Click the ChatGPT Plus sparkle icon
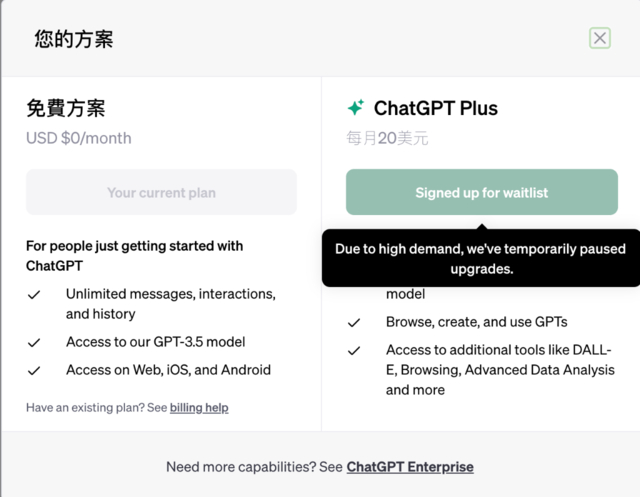The height and width of the screenshot is (497, 640). [x=355, y=108]
